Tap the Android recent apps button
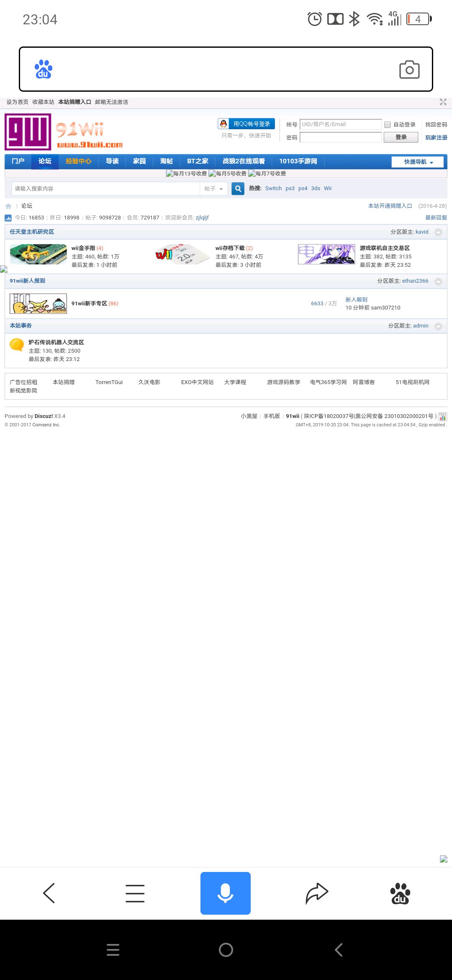 click(x=113, y=950)
